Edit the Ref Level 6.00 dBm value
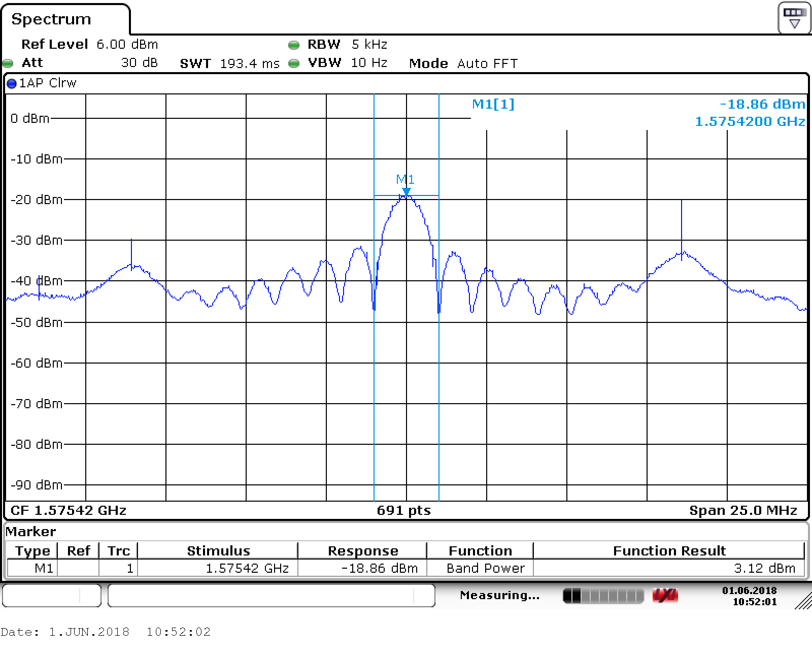Screen dimensions: 812x656 (127, 45)
